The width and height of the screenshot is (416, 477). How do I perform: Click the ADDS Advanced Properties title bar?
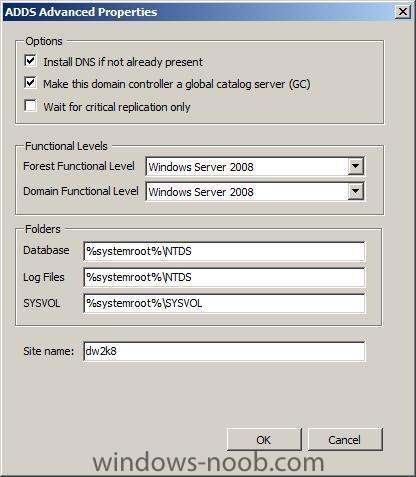[x=198, y=12]
